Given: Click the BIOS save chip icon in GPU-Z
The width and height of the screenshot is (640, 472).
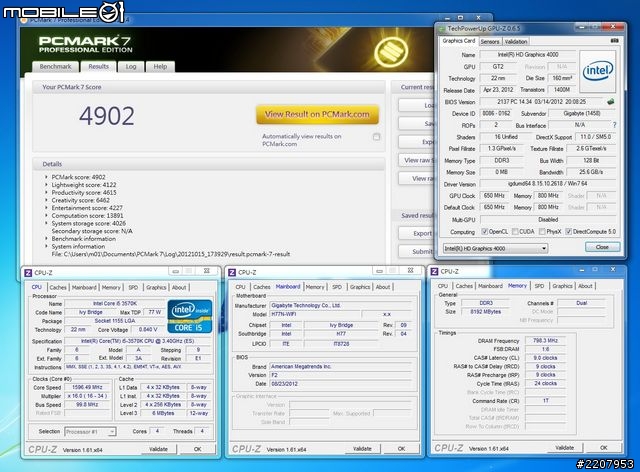Looking at the screenshot, I should tap(610, 102).
